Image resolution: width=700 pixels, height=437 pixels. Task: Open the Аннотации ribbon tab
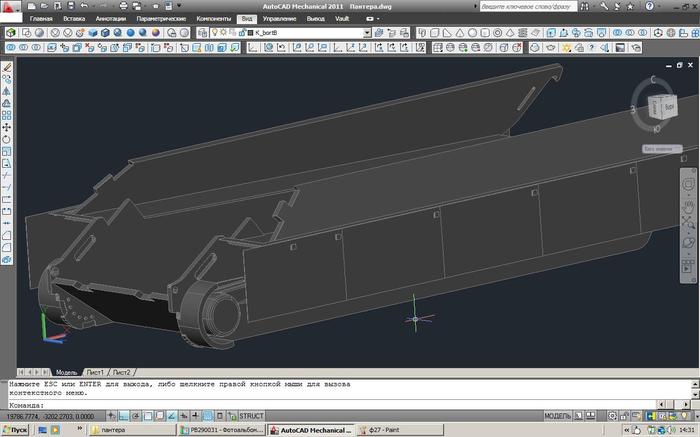pyautogui.click(x=110, y=19)
